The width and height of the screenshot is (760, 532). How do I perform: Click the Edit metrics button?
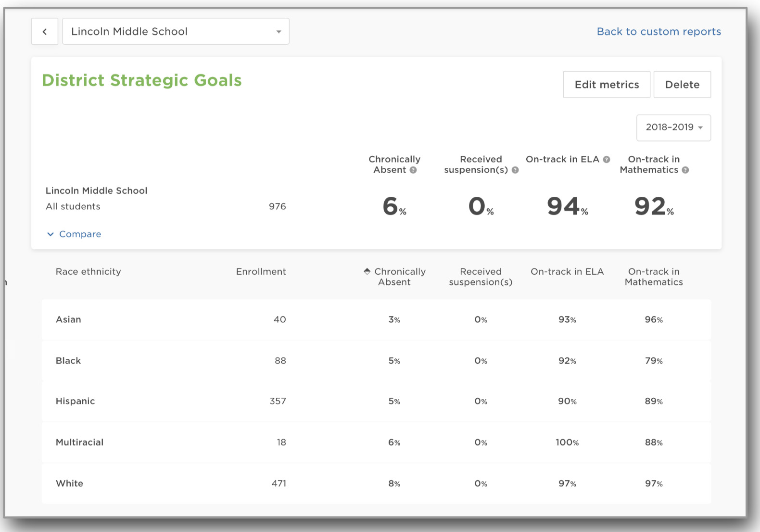(x=606, y=85)
